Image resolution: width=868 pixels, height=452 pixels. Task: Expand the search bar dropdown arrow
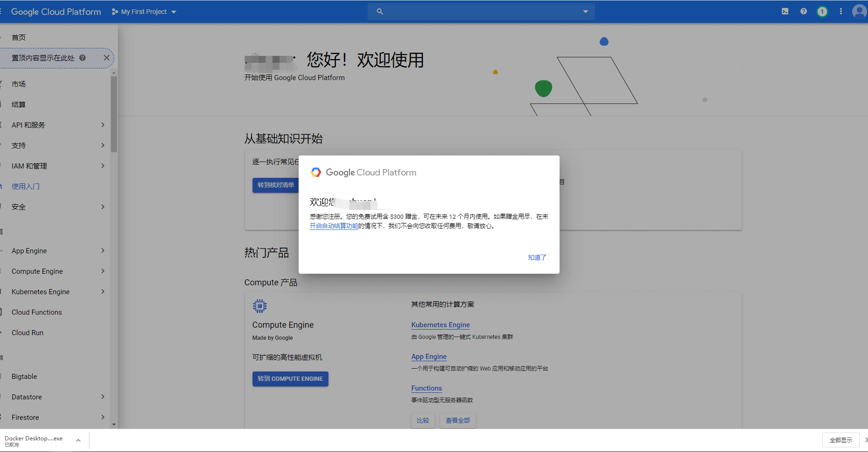tap(586, 12)
